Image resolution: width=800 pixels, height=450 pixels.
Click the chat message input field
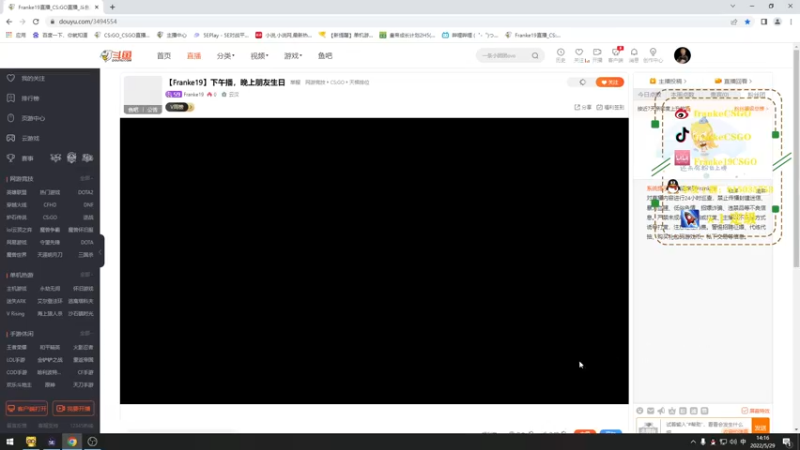coord(706,426)
